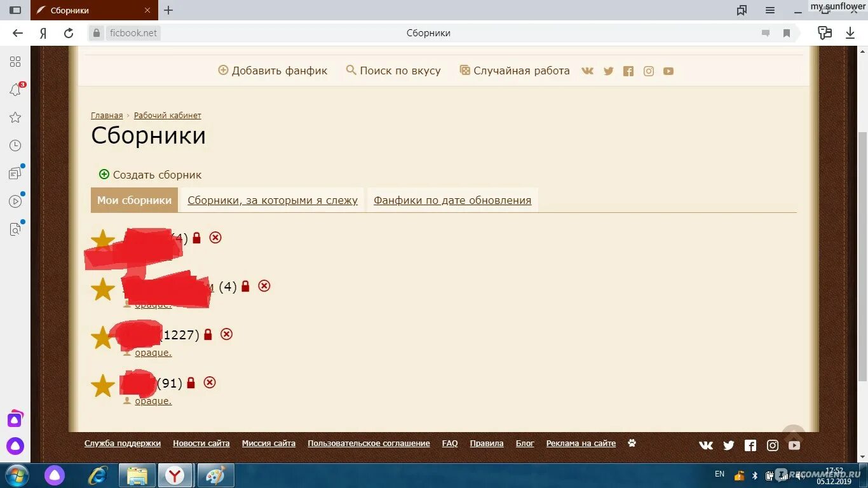Open Служба поддержки footer link
The image size is (868, 488).
(x=123, y=444)
